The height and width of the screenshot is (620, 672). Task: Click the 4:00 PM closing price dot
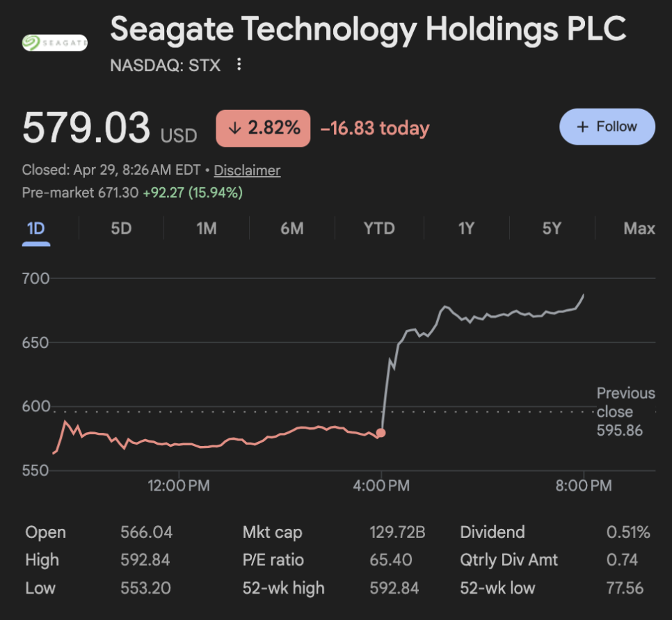click(381, 433)
